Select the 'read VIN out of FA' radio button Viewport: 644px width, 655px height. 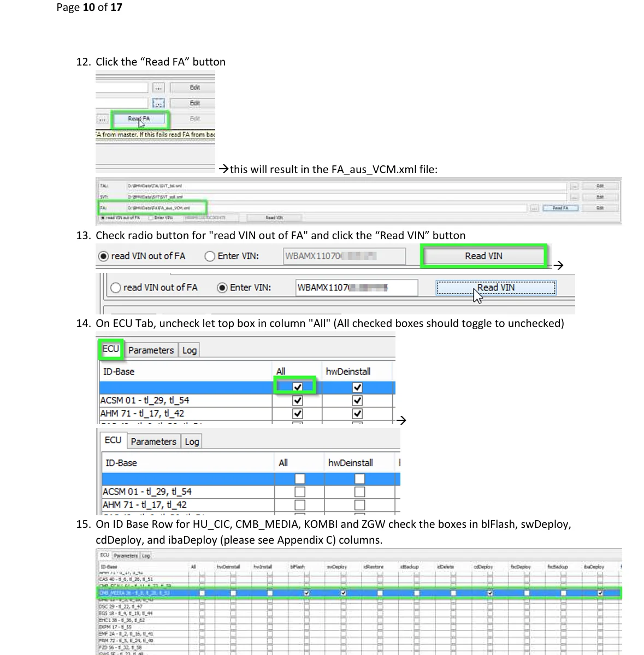[103, 255]
